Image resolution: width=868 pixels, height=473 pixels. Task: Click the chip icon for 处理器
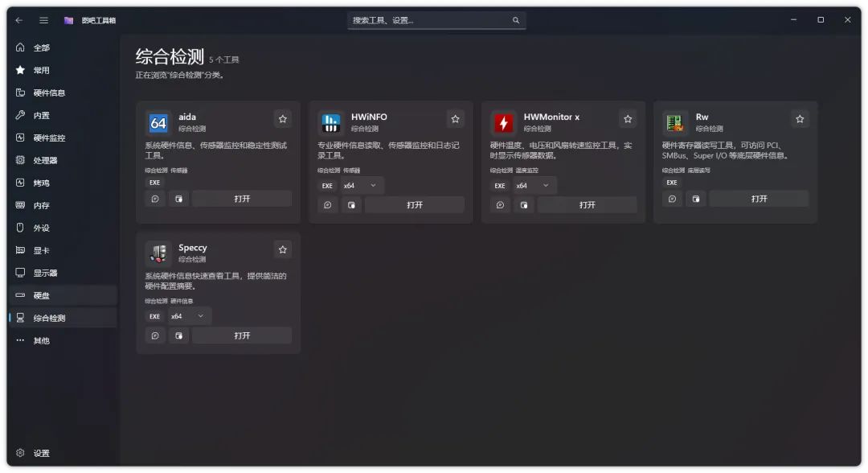[x=20, y=160]
